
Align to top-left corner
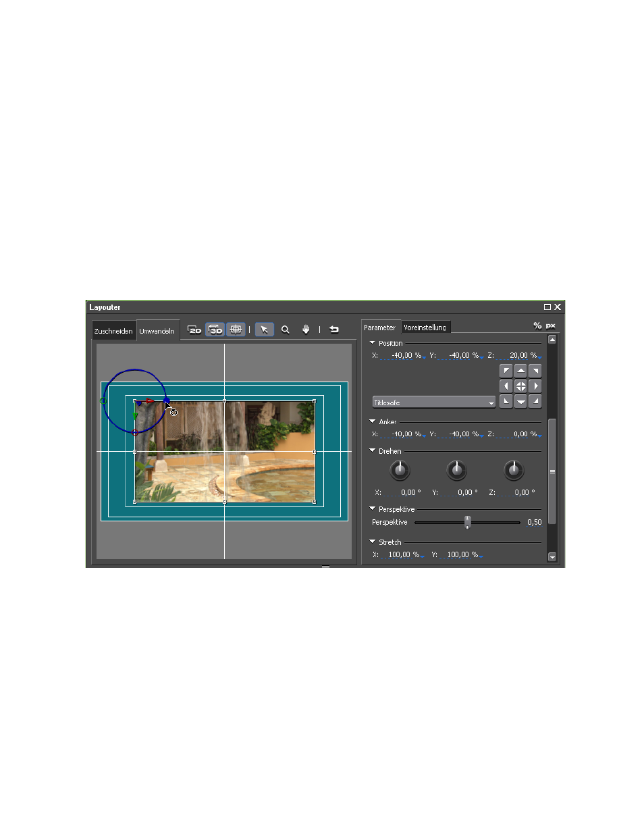(x=506, y=371)
